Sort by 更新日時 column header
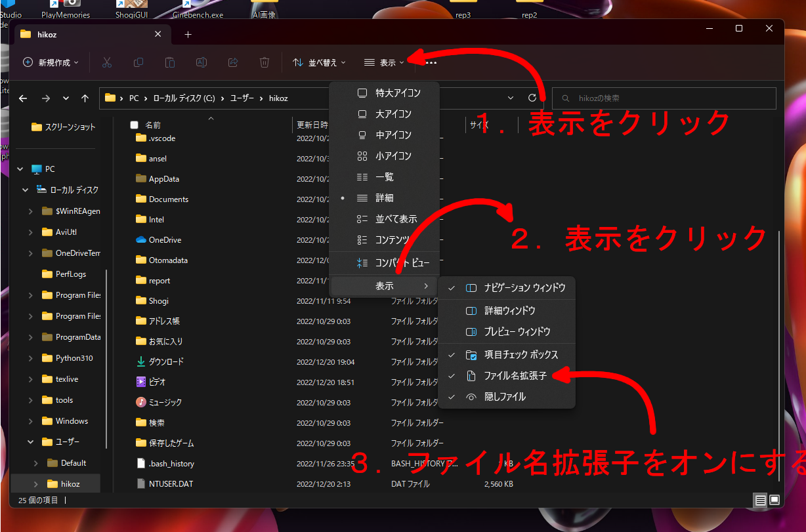The height and width of the screenshot is (532, 806). (x=312, y=125)
